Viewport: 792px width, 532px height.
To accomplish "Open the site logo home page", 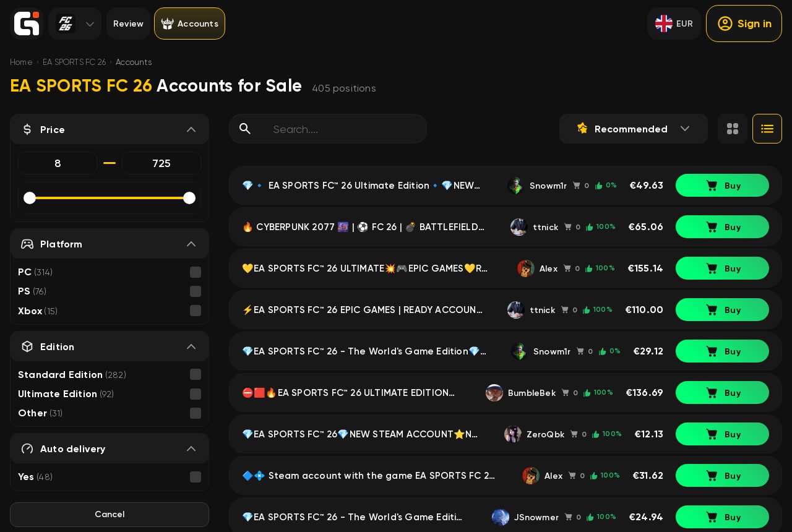I will pos(27,24).
